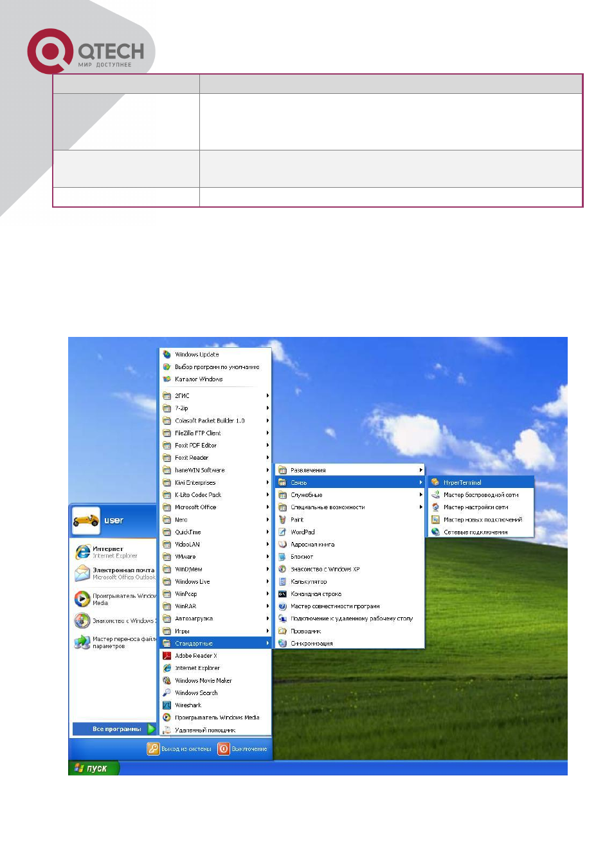
Task: Open Windows Update from the programs list
Action: 215,354
